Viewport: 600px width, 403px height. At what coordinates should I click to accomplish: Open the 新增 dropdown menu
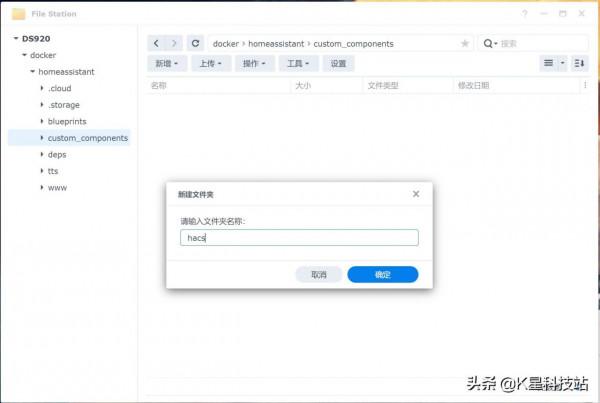pyautogui.click(x=167, y=63)
